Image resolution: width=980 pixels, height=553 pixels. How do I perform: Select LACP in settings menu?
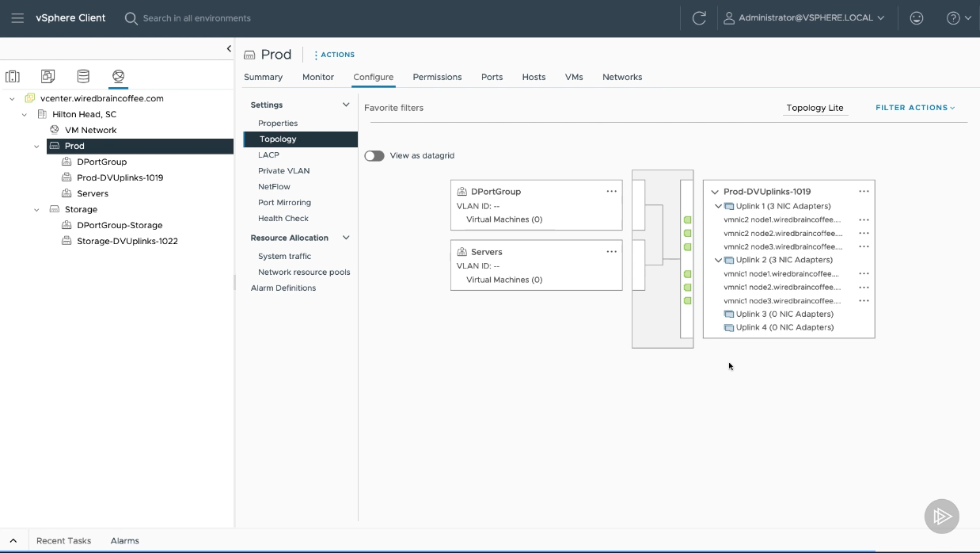click(268, 155)
